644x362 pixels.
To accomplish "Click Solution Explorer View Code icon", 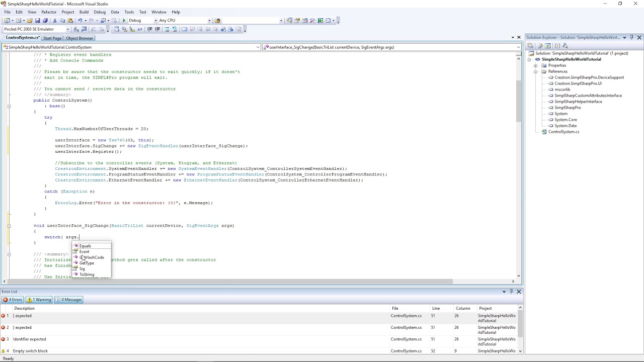I will (557, 46).
